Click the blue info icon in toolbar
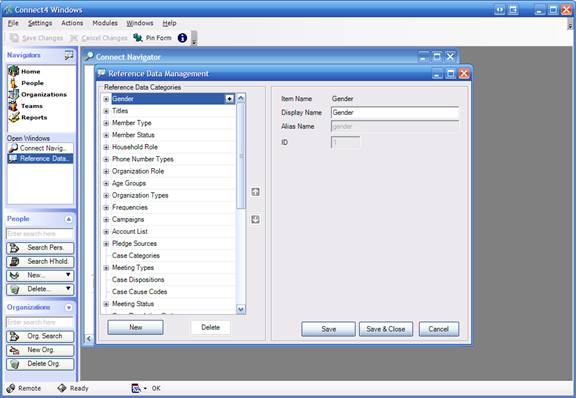 tap(182, 37)
